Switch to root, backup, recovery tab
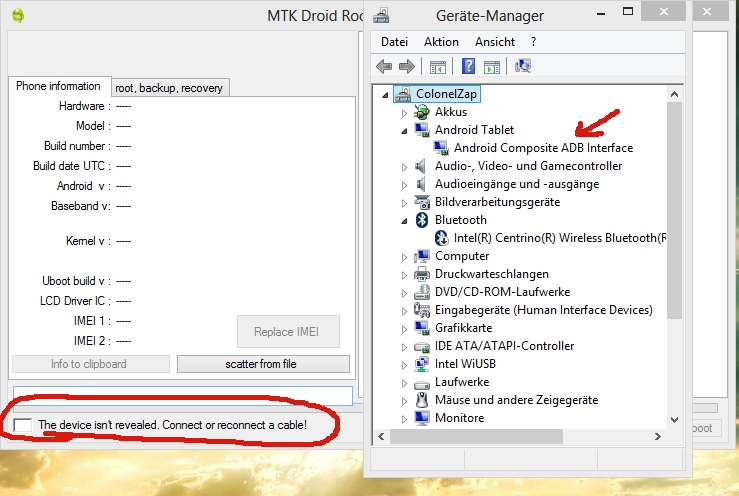 169,88
